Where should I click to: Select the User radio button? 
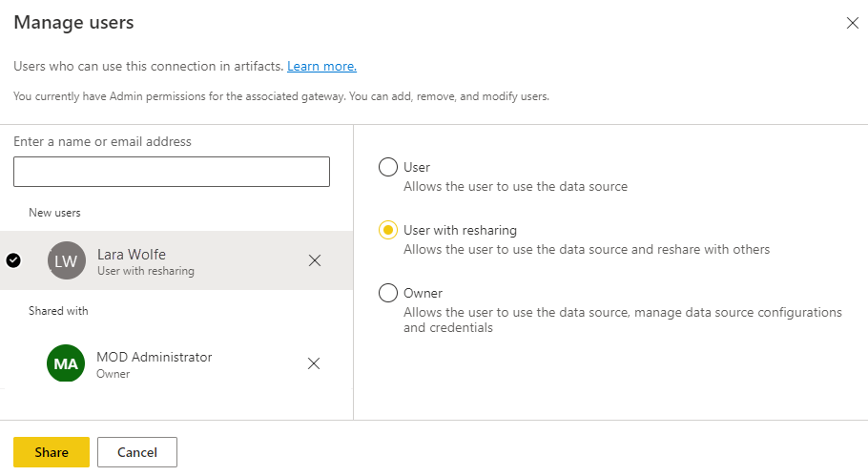[388, 167]
